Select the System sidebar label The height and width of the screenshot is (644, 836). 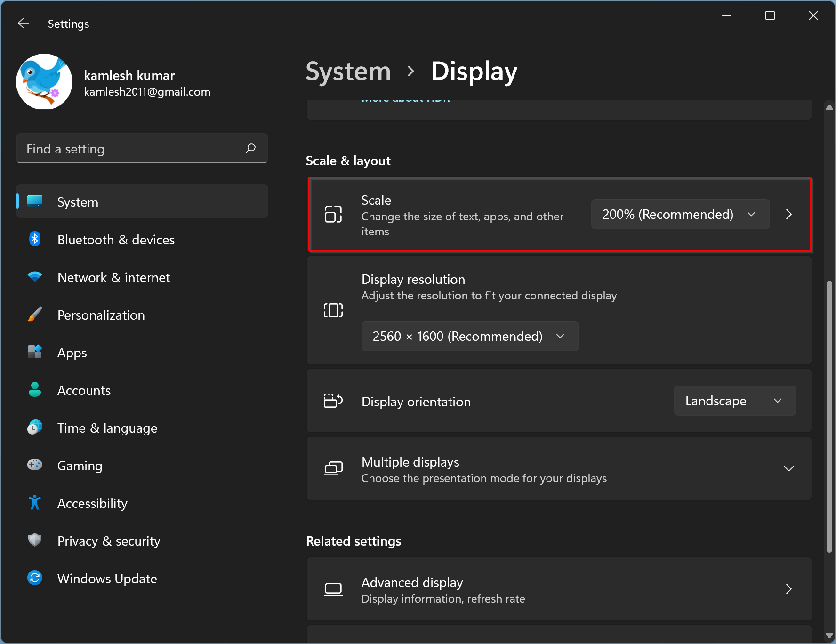(x=78, y=202)
